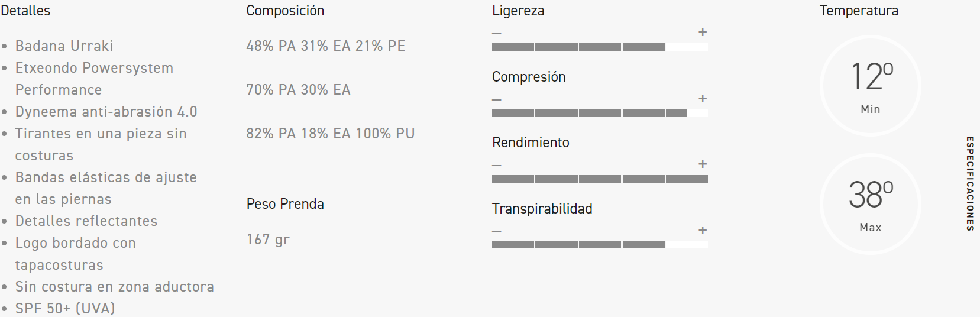Click the "SPF 50+ (UVA)" list item
Screen dimensions: 980x317
[x=65, y=309]
